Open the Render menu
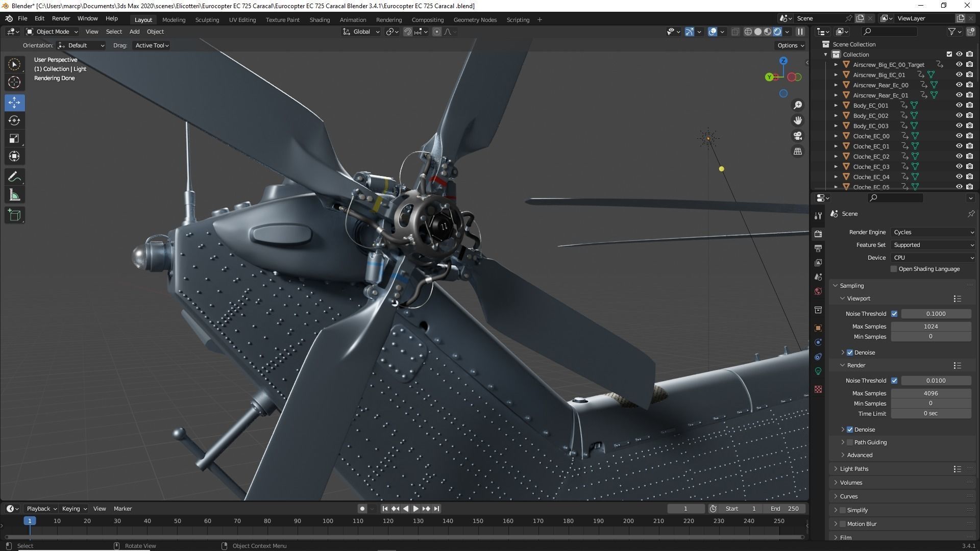 pyautogui.click(x=61, y=18)
